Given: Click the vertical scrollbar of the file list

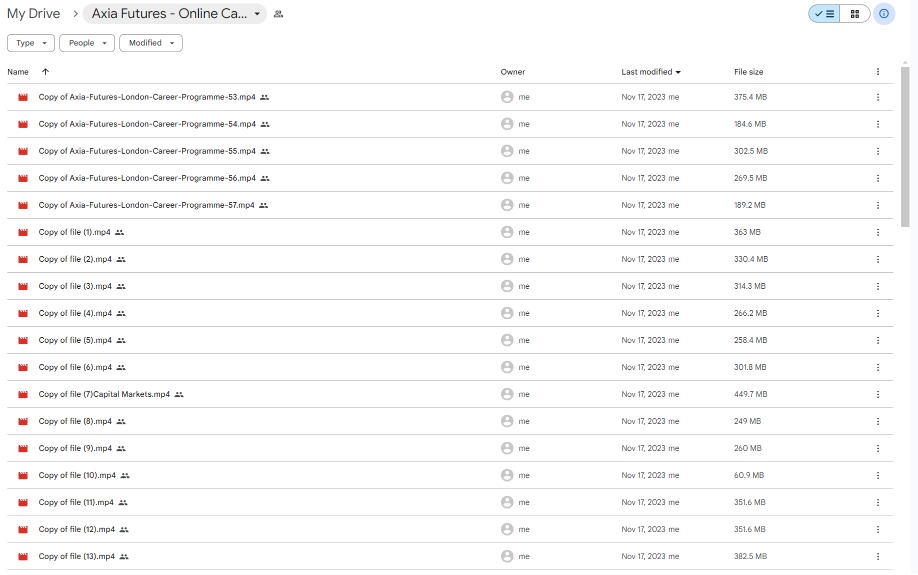Looking at the screenshot, I should pyautogui.click(x=904, y=150).
